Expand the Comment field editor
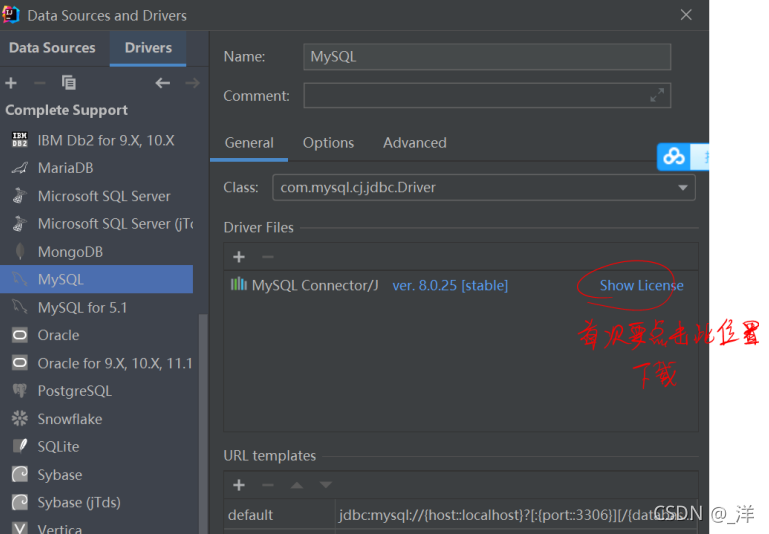This screenshot has height=534, width=769. coord(657,95)
